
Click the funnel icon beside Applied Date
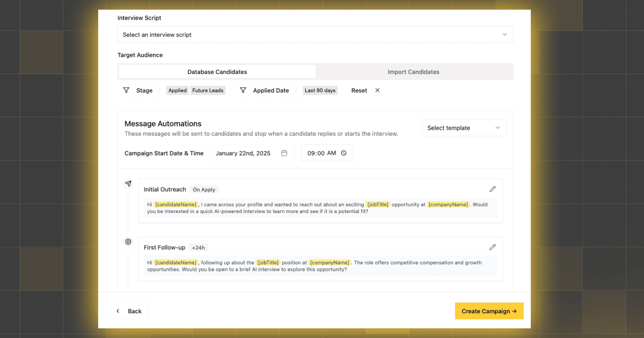pyautogui.click(x=243, y=90)
